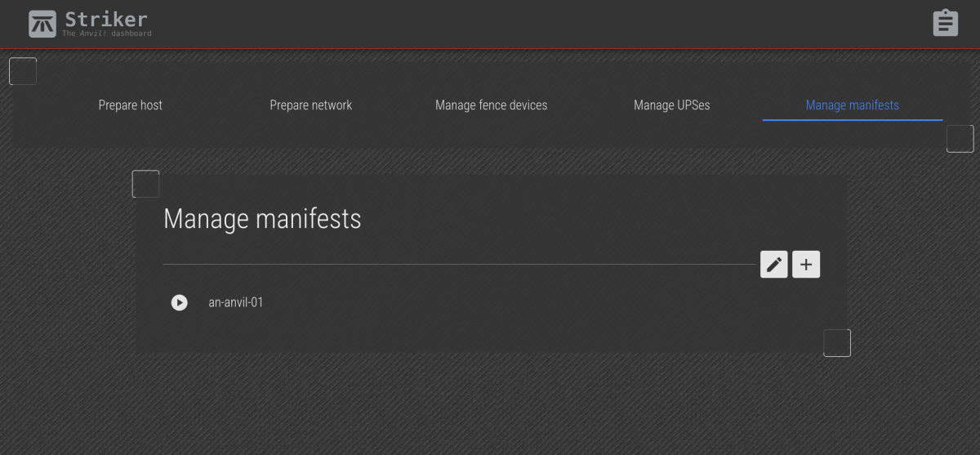Open the Prepare network tab

(x=311, y=105)
